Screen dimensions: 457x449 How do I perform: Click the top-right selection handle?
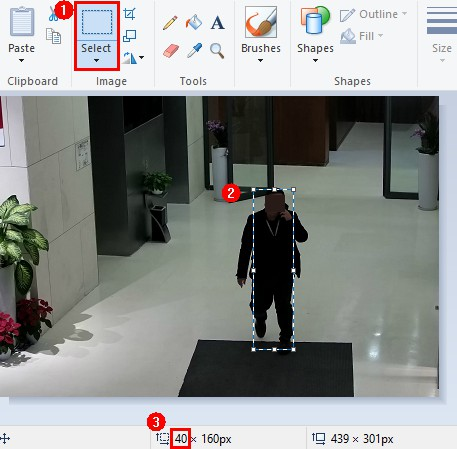tap(294, 190)
